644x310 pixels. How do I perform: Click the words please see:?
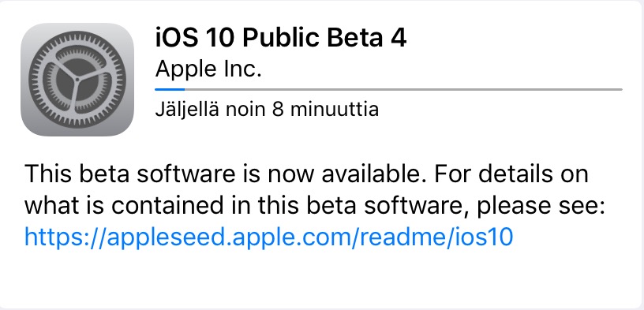click(x=541, y=207)
